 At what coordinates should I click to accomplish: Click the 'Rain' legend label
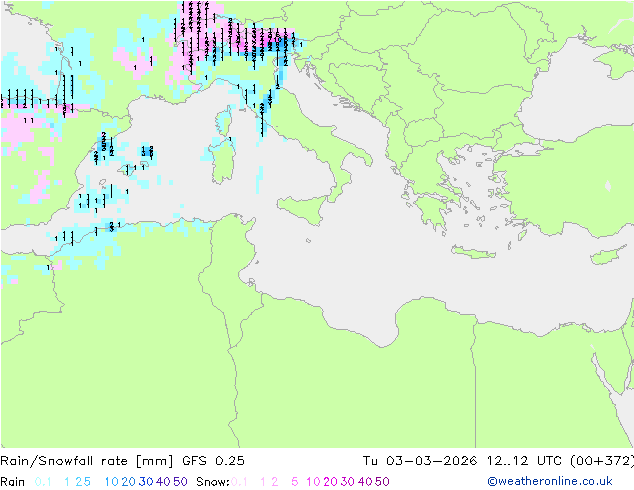click(x=13, y=482)
